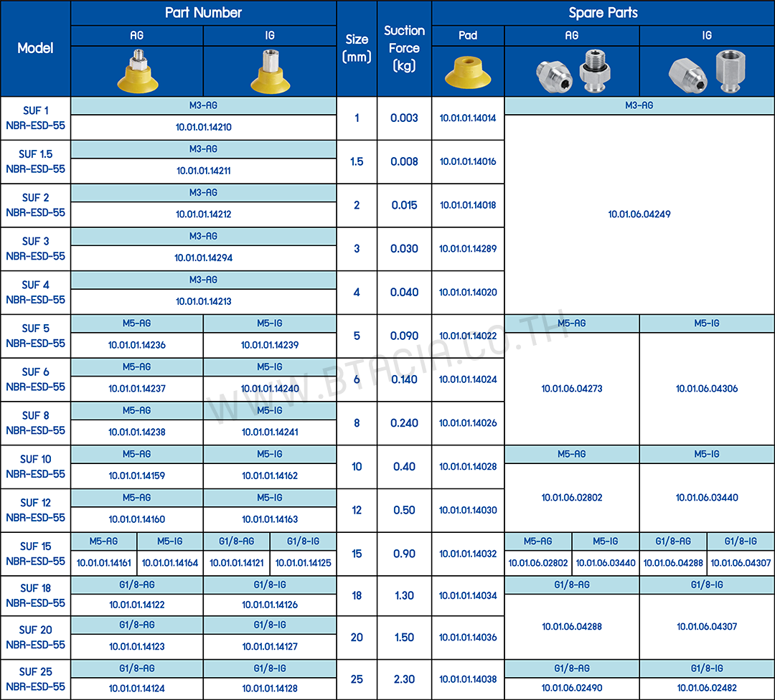775x700 pixels.
Task: Select model 'SUF 6 NBR-ESD-55'
Action: tap(36, 379)
